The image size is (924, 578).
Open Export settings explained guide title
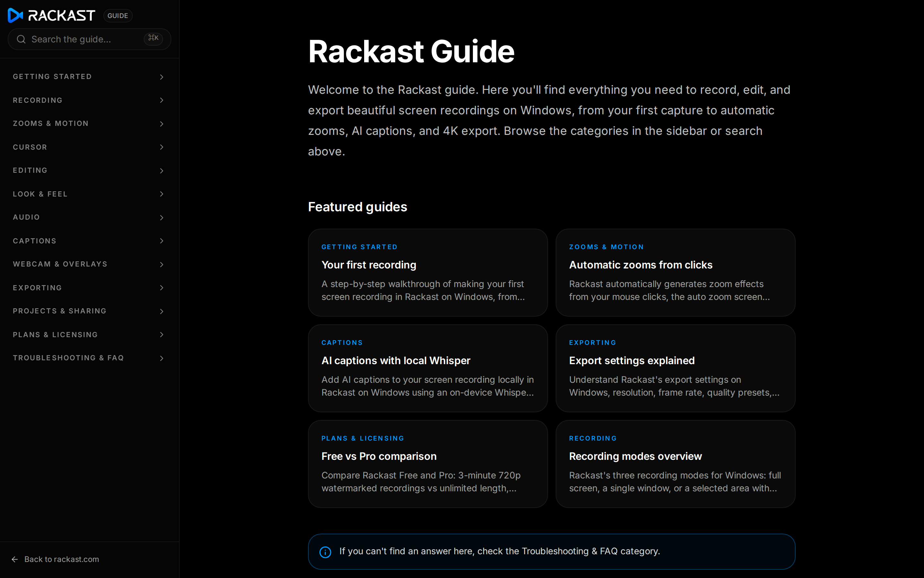[x=632, y=361]
